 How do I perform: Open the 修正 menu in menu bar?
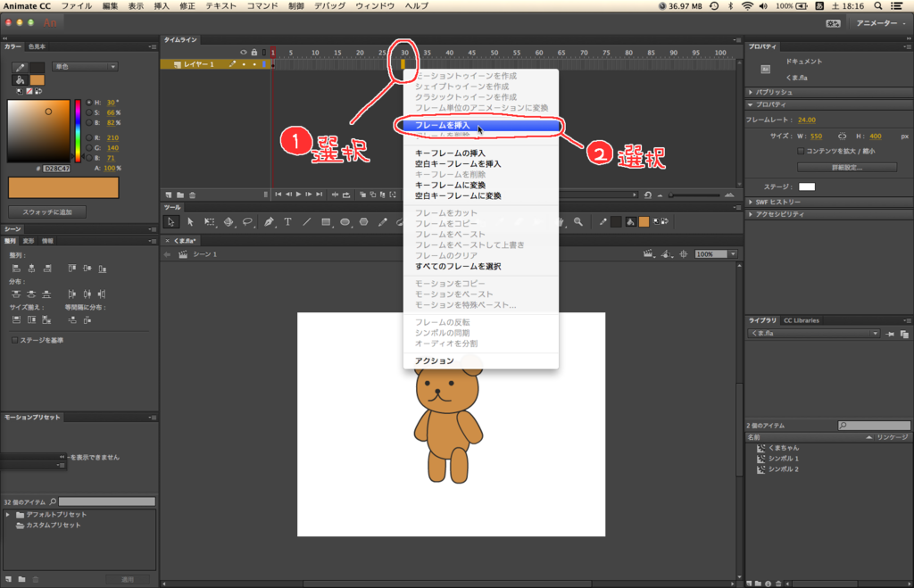187,6
